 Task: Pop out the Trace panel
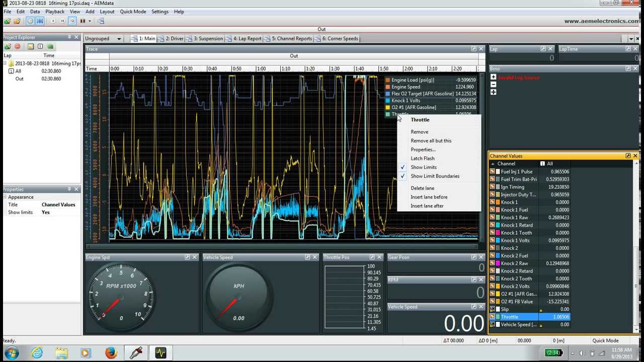click(x=473, y=49)
